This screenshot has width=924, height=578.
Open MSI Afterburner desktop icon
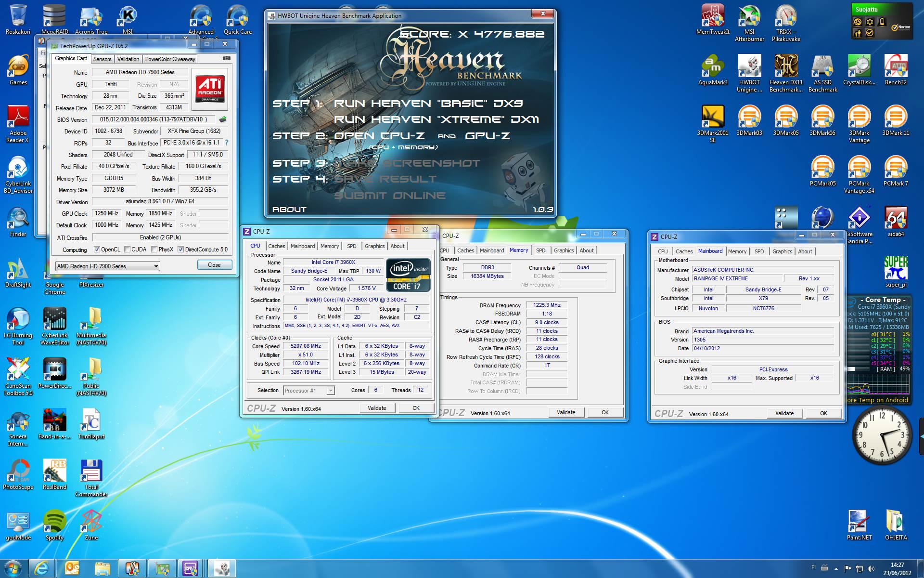pyautogui.click(x=749, y=23)
